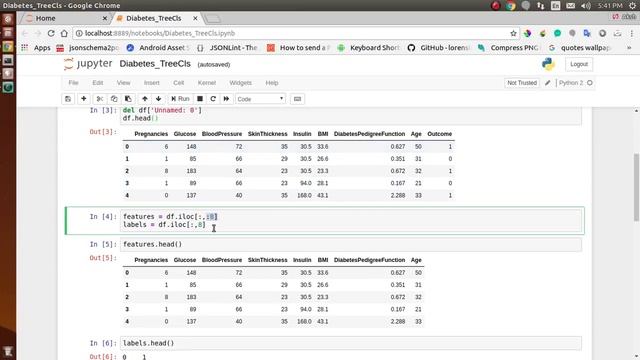Open the JSONLint bookmark
This screenshot has height=360, width=640.
point(227,48)
